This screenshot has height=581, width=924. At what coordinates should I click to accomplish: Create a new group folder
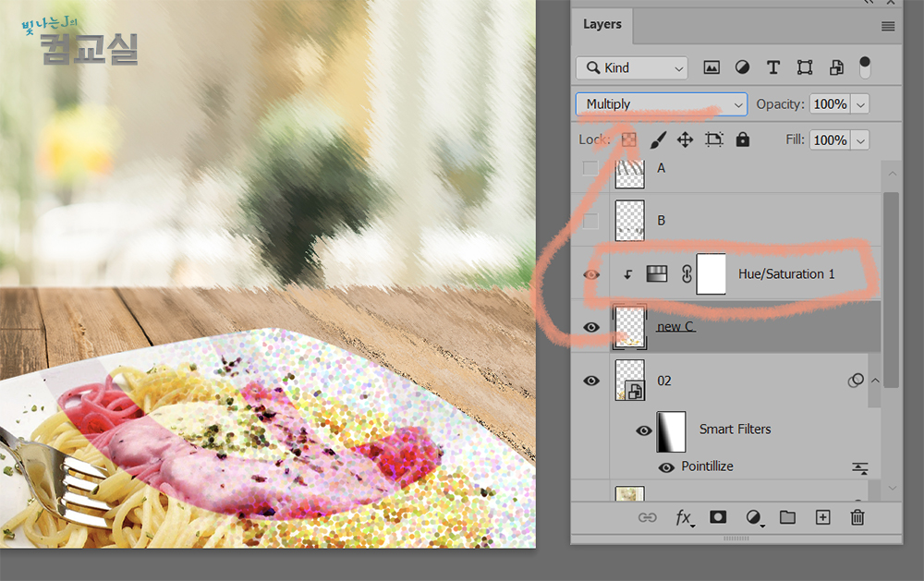tap(787, 516)
